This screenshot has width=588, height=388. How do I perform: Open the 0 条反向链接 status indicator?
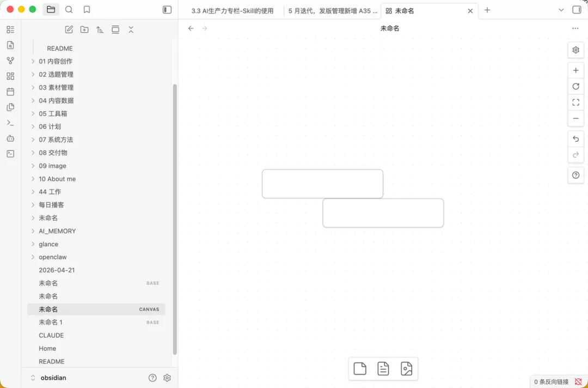552,381
